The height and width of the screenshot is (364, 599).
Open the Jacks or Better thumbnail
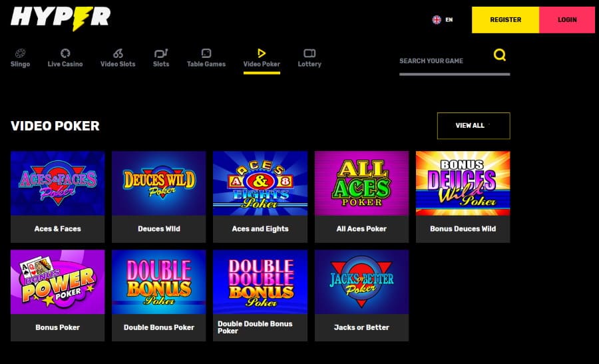click(362, 282)
